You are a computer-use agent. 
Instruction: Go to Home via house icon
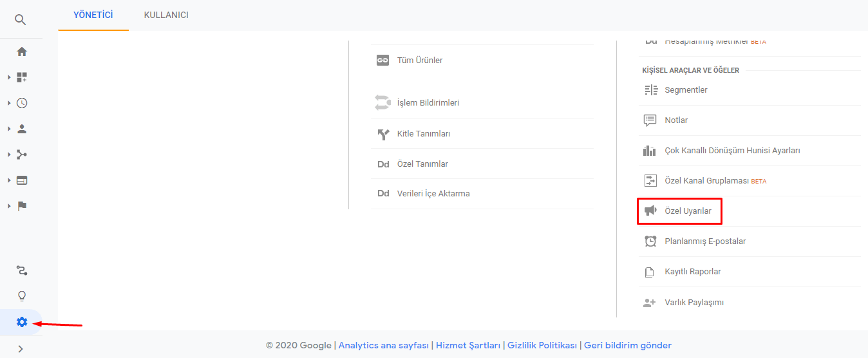point(22,52)
